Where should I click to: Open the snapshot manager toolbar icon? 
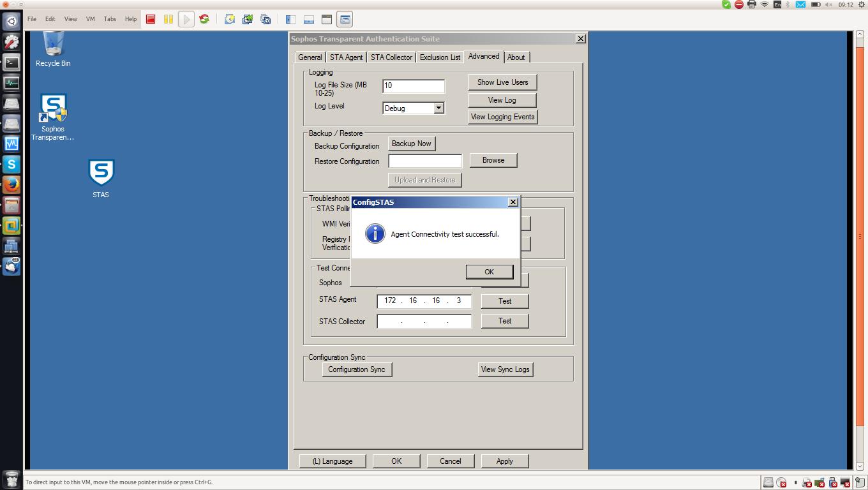tap(266, 19)
